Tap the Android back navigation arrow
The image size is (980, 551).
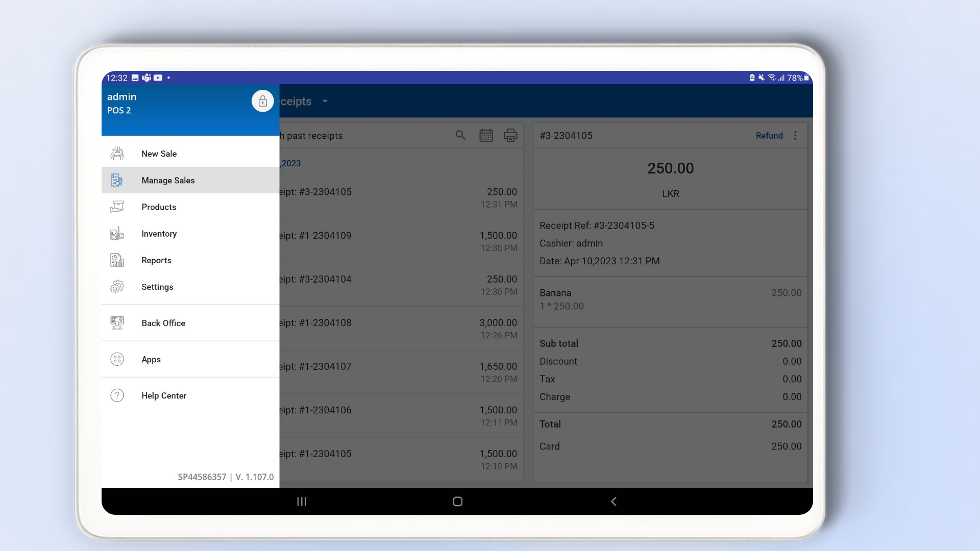614,502
